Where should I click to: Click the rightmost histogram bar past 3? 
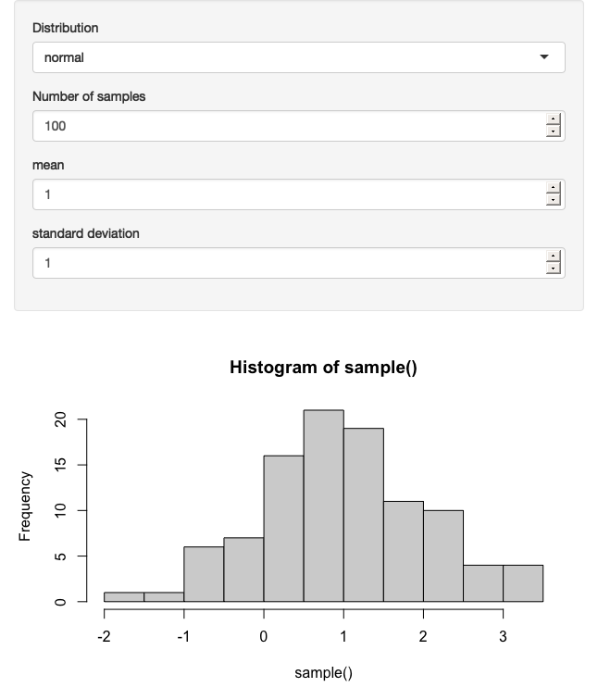(523, 583)
